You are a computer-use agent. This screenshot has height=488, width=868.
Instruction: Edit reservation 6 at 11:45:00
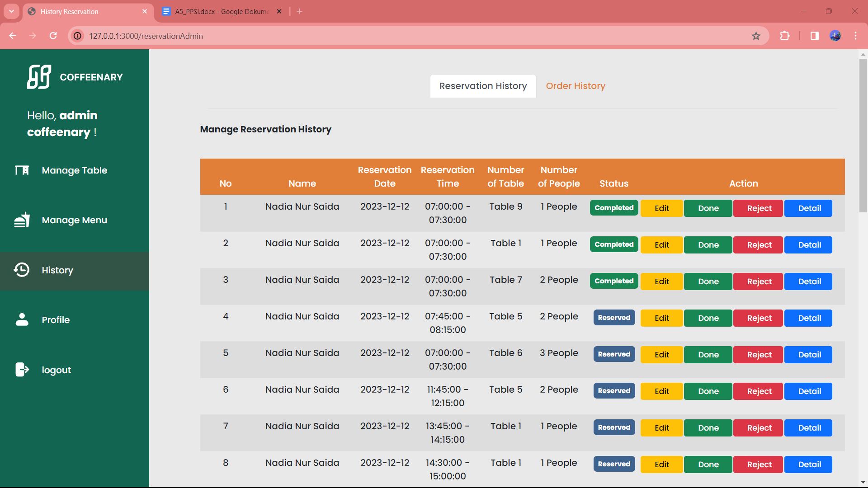(661, 391)
